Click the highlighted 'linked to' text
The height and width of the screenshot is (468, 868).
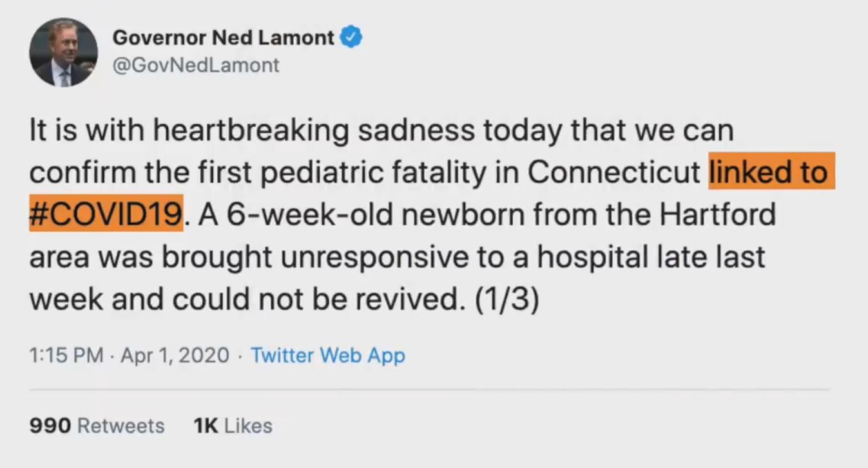coord(770,172)
